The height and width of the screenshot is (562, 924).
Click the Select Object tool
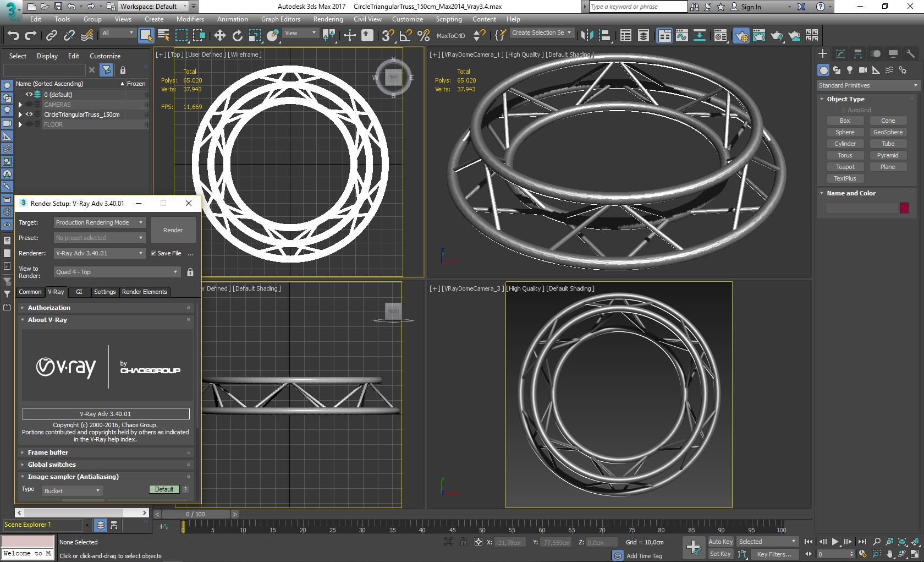[146, 36]
